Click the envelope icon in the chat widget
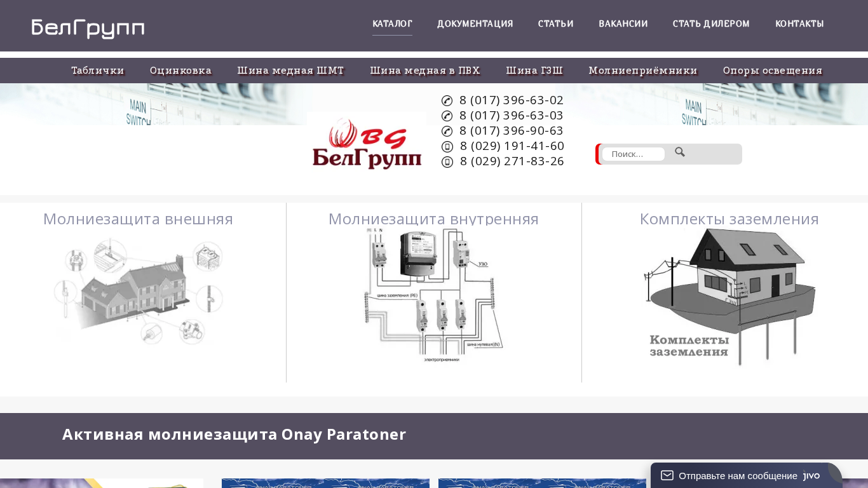 coord(667,475)
